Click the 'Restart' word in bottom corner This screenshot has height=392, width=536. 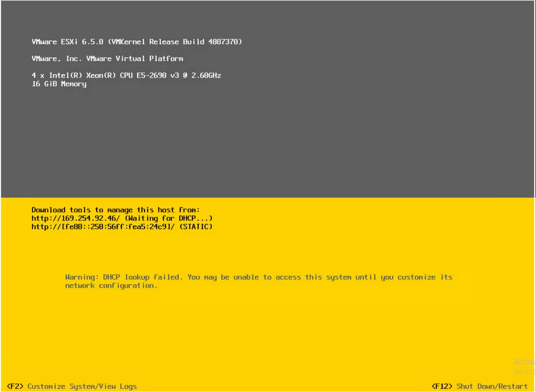tap(513, 386)
